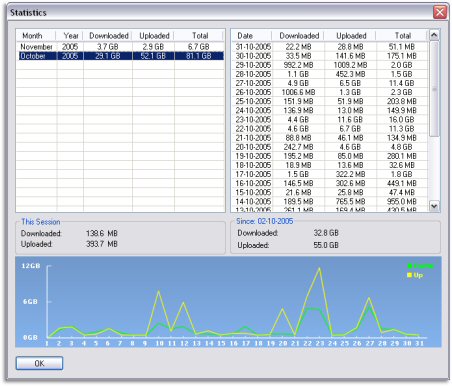This screenshot has width=452, height=386.
Task: Click the 11.6 GB uploaded value
Action: (350, 119)
